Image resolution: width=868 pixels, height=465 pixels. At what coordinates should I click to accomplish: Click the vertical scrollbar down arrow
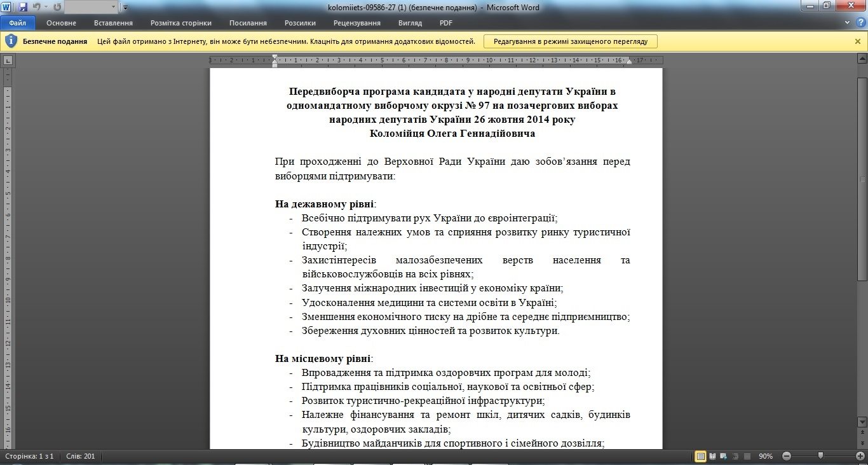[862, 421]
